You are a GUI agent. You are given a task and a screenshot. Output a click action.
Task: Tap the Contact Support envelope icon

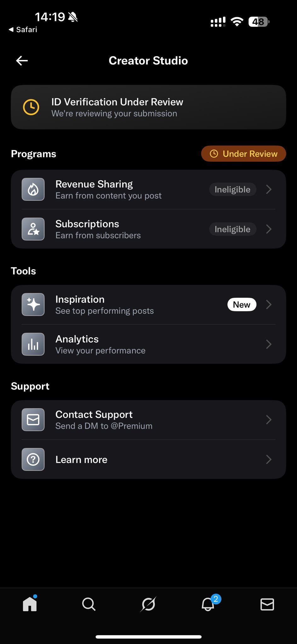click(33, 419)
